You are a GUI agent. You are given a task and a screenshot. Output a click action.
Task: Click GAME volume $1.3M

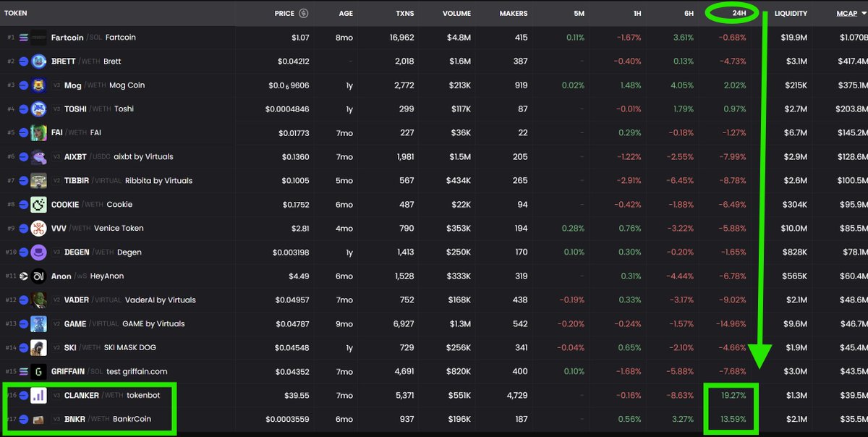tap(459, 324)
